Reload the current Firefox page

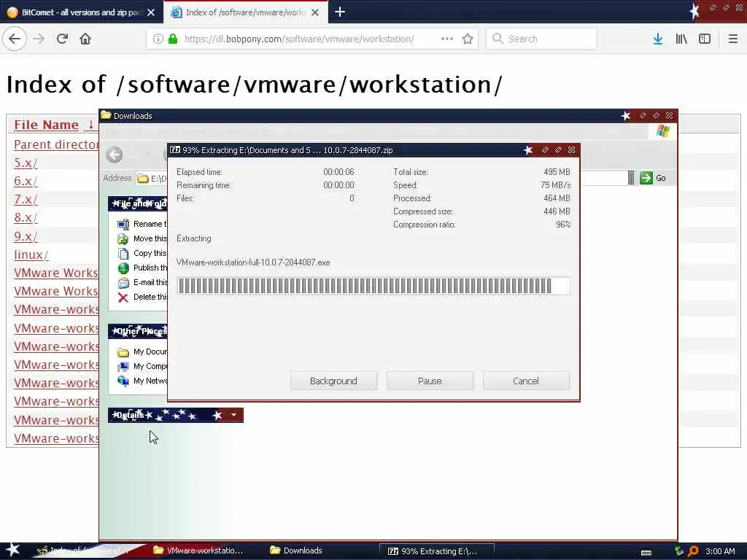click(62, 39)
